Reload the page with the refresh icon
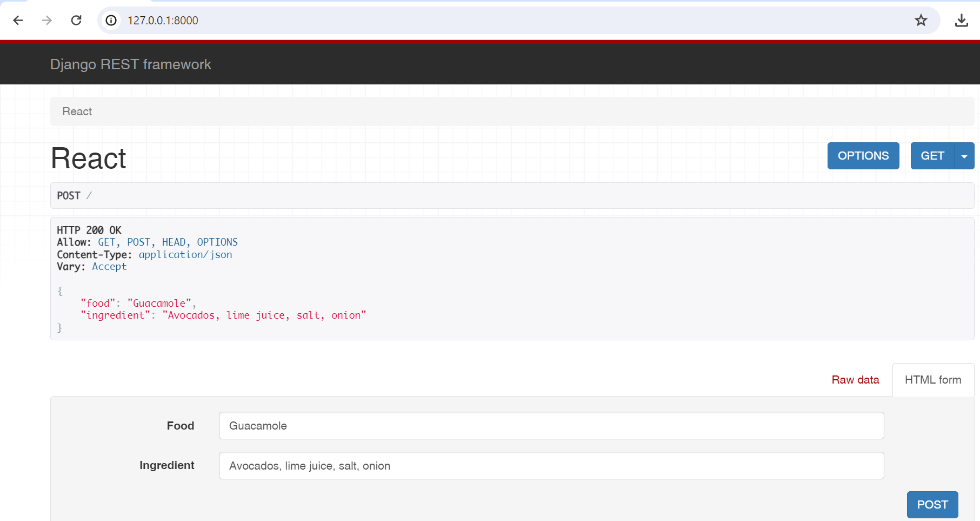Screen dimensions: 980x521 pyautogui.click(x=76, y=21)
